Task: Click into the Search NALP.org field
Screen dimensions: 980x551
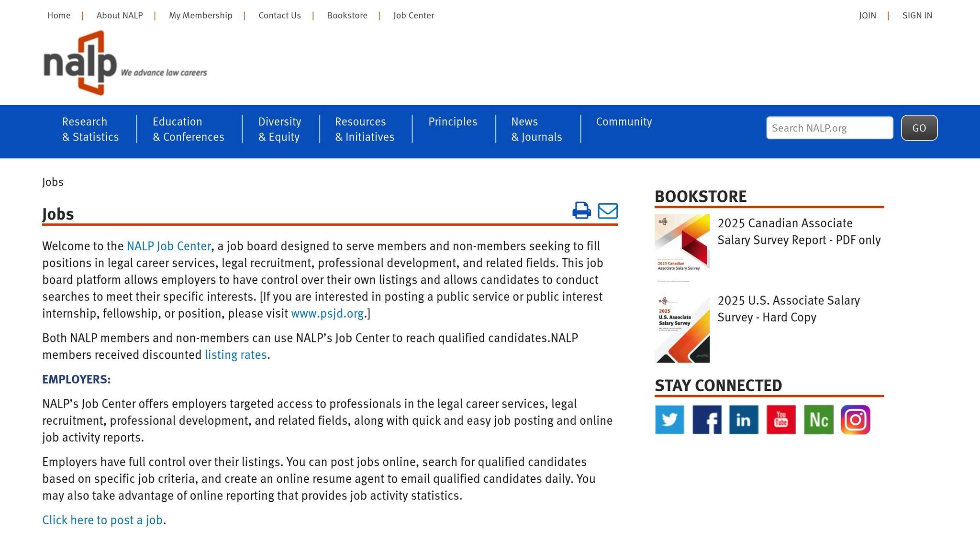Action: 829,128
